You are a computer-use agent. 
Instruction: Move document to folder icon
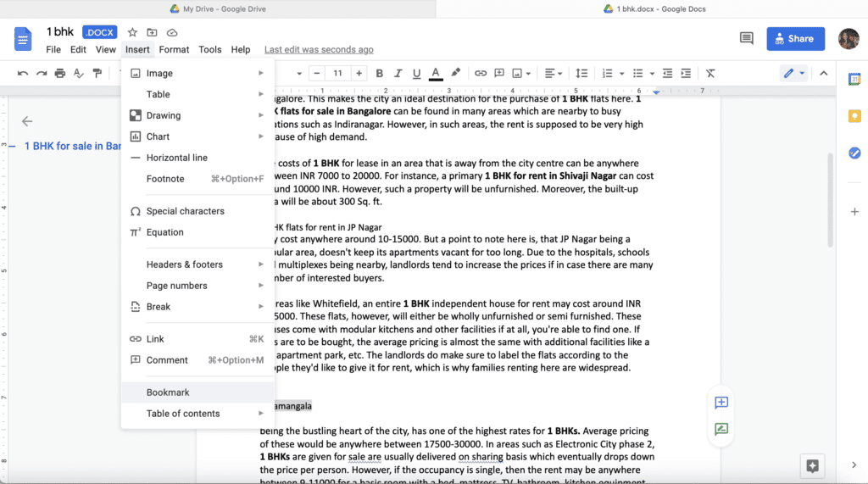click(152, 33)
